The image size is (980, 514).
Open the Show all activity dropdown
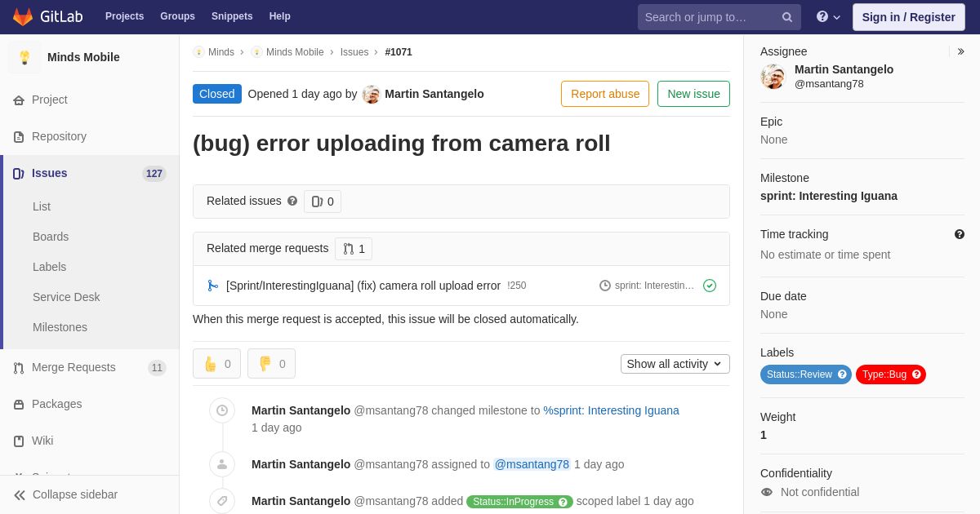[675, 364]
